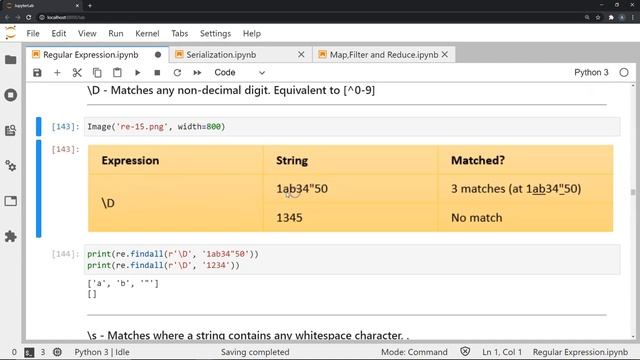
Task: Click Regular Expression.ipynb status bar label
Action: coord(580,352)
